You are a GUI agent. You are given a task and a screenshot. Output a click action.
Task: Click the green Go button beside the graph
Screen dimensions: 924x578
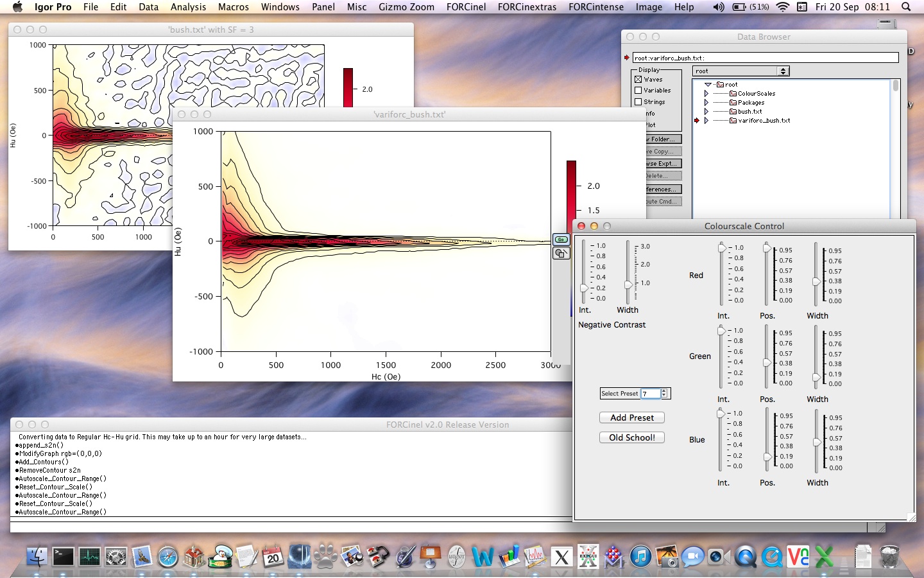pos(561,240)
